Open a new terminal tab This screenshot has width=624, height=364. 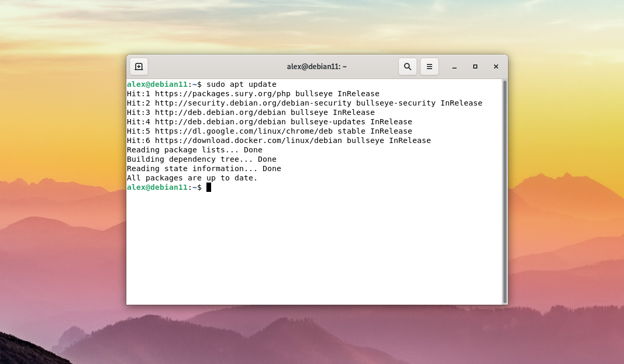(x=138, y=66)
